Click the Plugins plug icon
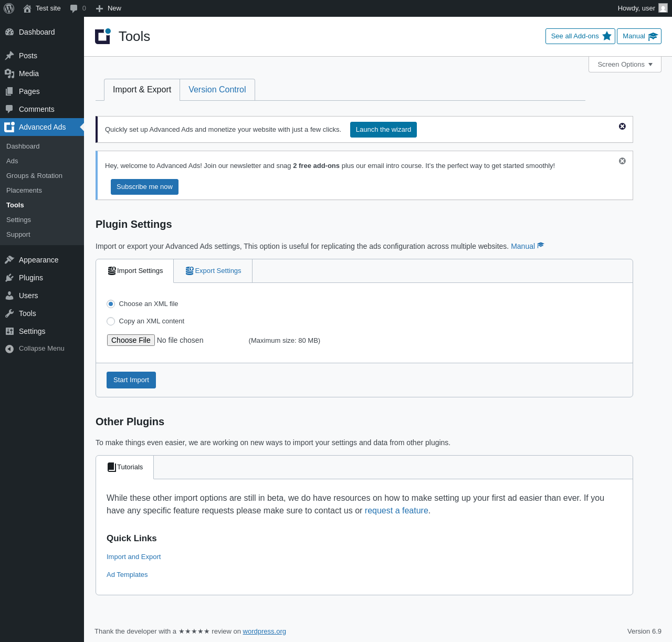This screenshot has width=672, height=642. [9, 278]
